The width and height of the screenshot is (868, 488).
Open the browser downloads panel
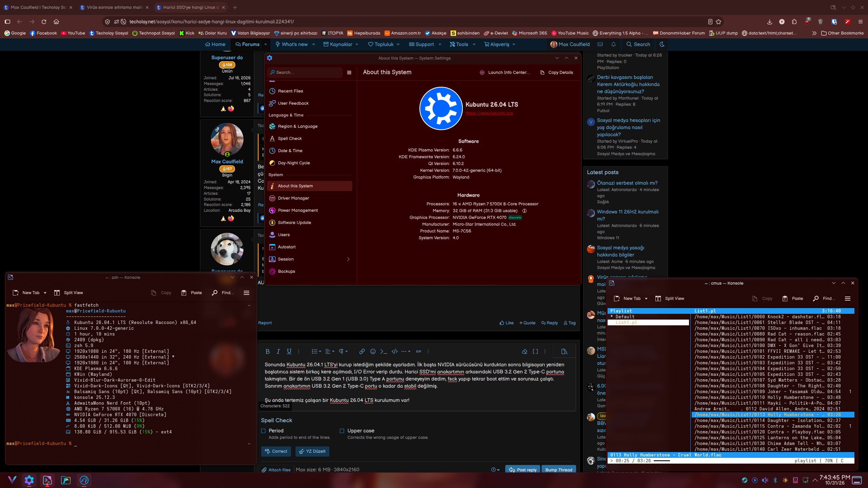[x=770, y=22]
